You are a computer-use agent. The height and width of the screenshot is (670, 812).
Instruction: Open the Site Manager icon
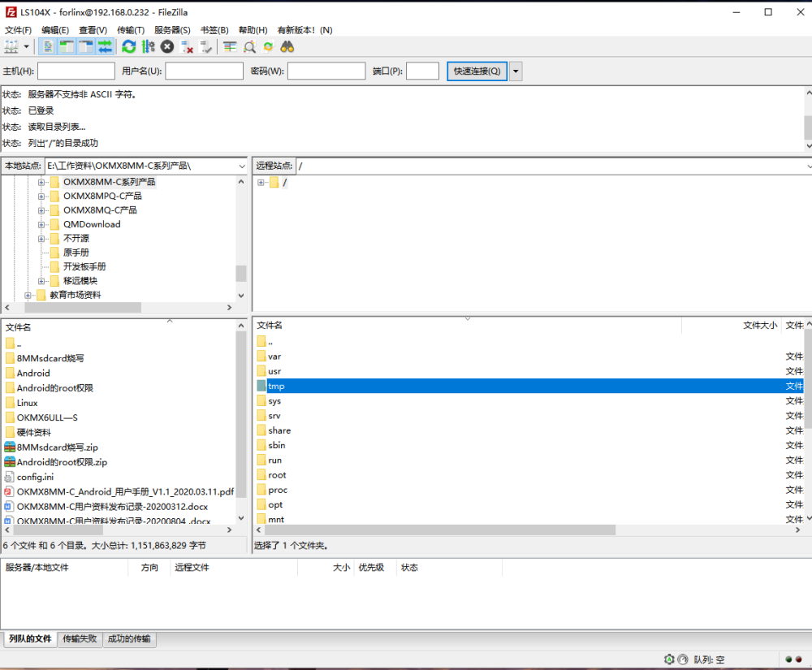coord(11,47)
